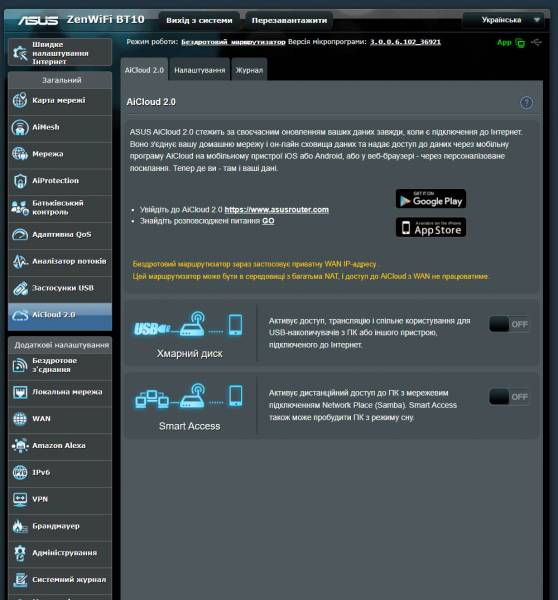Click the Локальна мережа LAN icon
Viewport: 558px width, 600px height.
20,392
